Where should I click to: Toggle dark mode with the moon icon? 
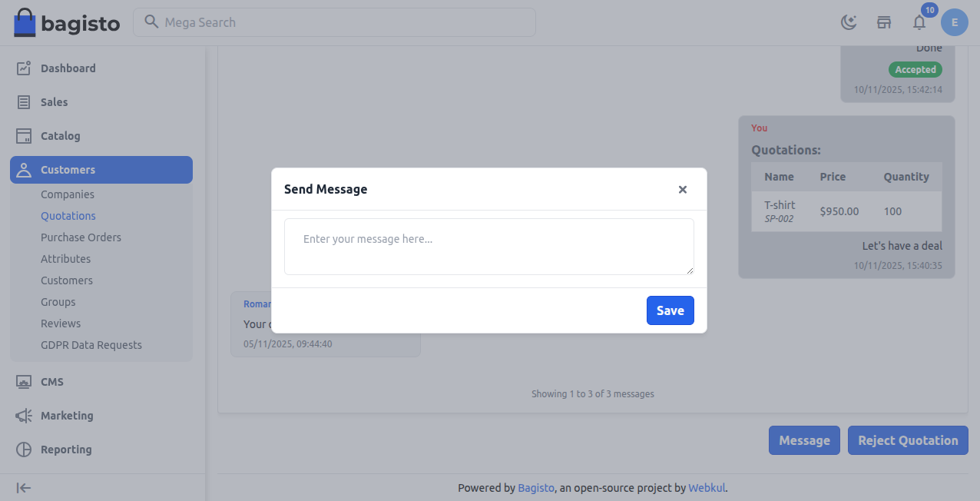pyautogui.click(x=849, y=22)
